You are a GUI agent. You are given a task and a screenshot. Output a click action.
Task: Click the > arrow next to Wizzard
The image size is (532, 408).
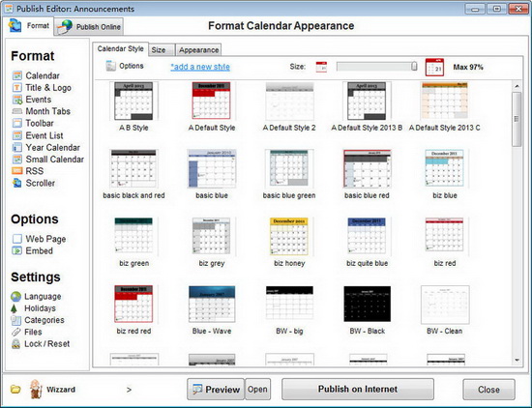click(129, 390)
